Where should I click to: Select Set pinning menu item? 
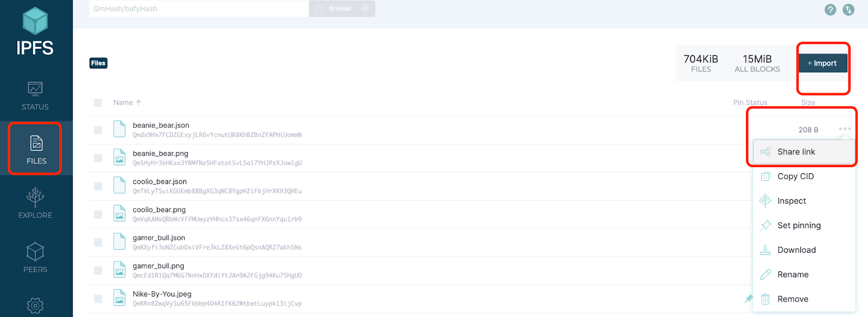point(804,225)
